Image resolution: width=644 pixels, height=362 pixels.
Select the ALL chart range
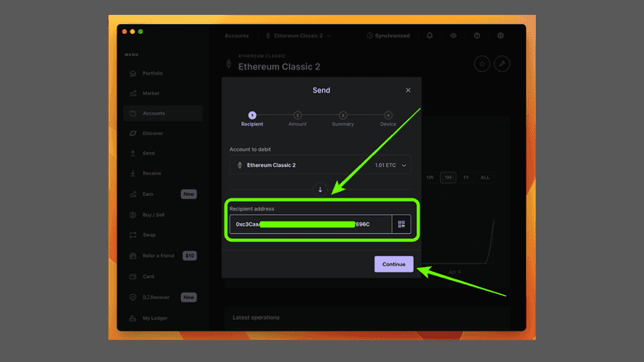[x=485, y=178]
